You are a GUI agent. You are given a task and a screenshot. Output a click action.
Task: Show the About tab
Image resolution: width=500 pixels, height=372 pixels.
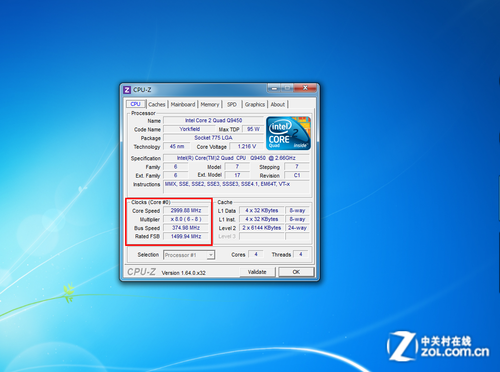click(278, 104)
